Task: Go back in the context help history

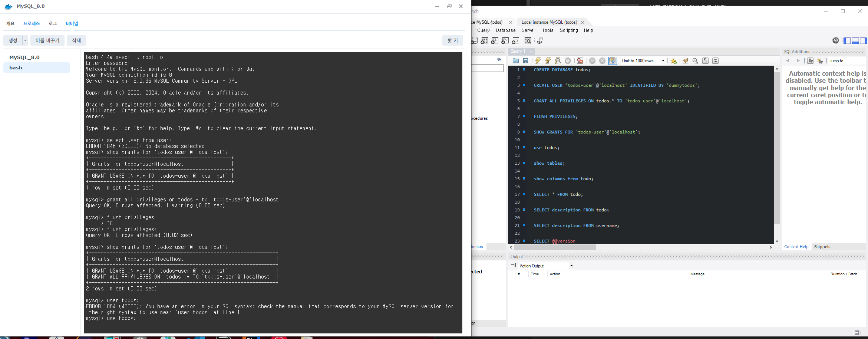Action: click(x=788, y=61)
